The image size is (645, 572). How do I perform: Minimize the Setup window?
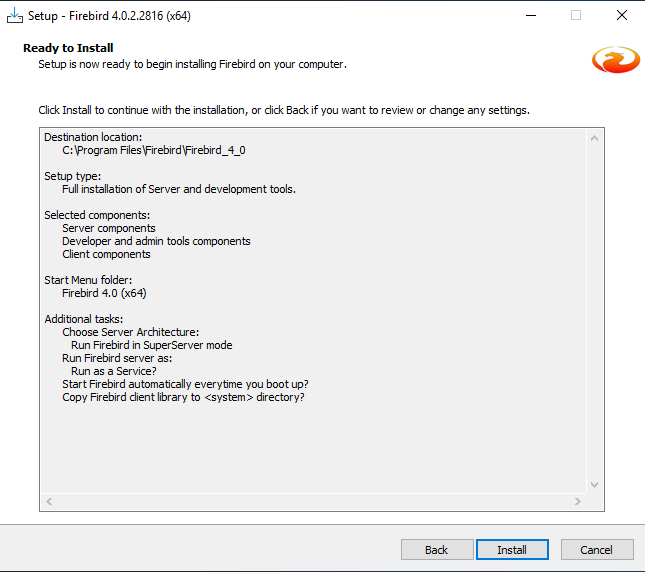coord(529,15)
